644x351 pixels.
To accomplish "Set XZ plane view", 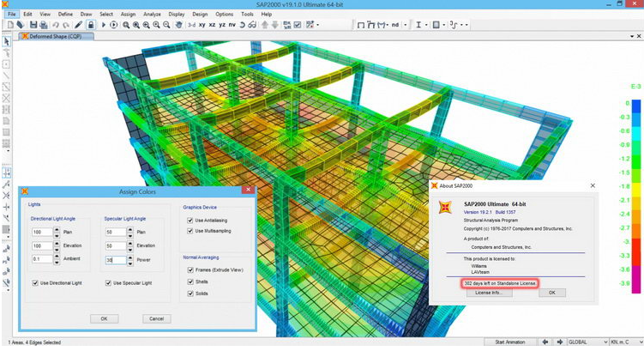I will 212,25.
